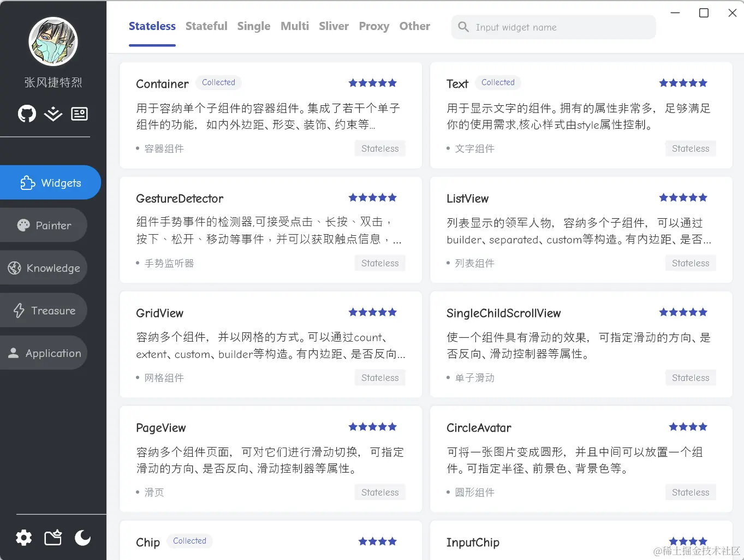Click the fifth star on CircleAvatar rating
Image resolution: width=744 pixels, height=560 pixels.
click(x=703, y=427)
